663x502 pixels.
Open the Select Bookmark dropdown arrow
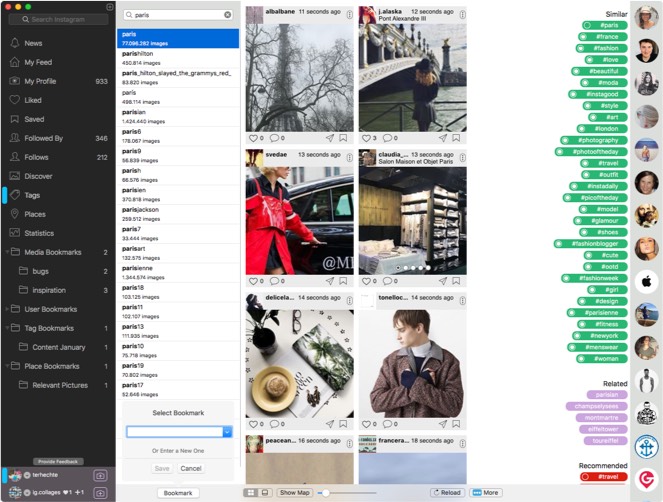[x=227, y=432]
